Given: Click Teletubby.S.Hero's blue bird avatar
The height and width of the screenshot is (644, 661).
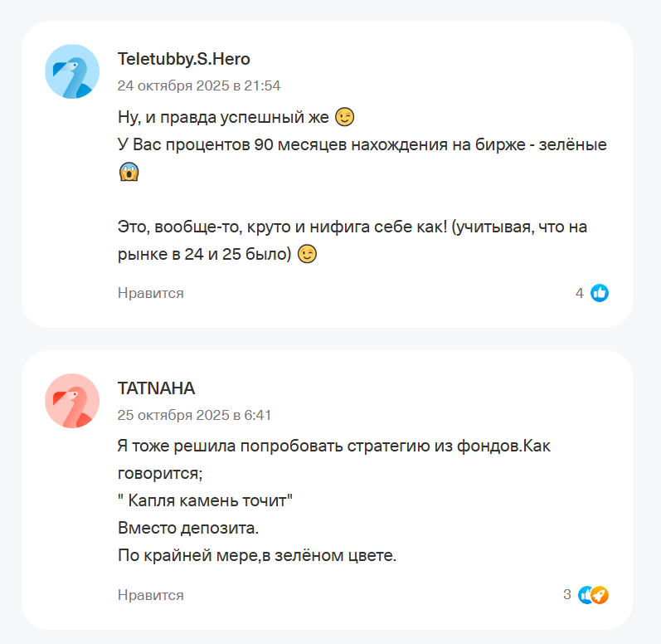Looking at the screenshot, I should tap(72, 71).
